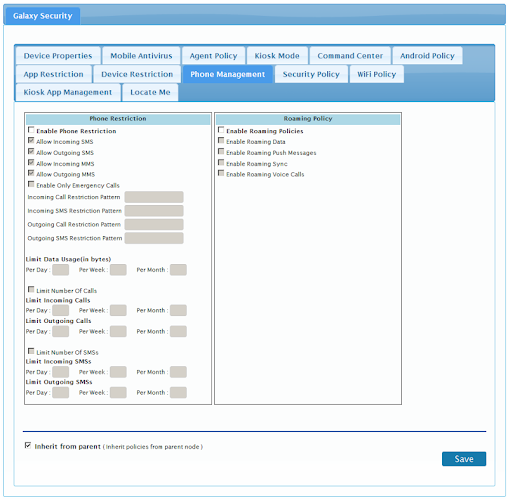This screenshot has width=508, height=500.
Task: Toggle the Allow Incoming SMS checkbox
Action: (31, 140)
